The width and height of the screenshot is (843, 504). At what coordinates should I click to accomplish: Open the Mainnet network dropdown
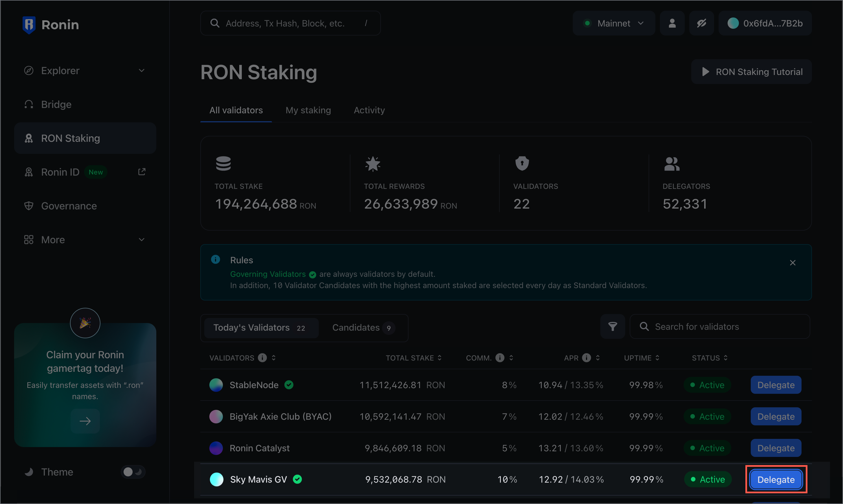614,23
